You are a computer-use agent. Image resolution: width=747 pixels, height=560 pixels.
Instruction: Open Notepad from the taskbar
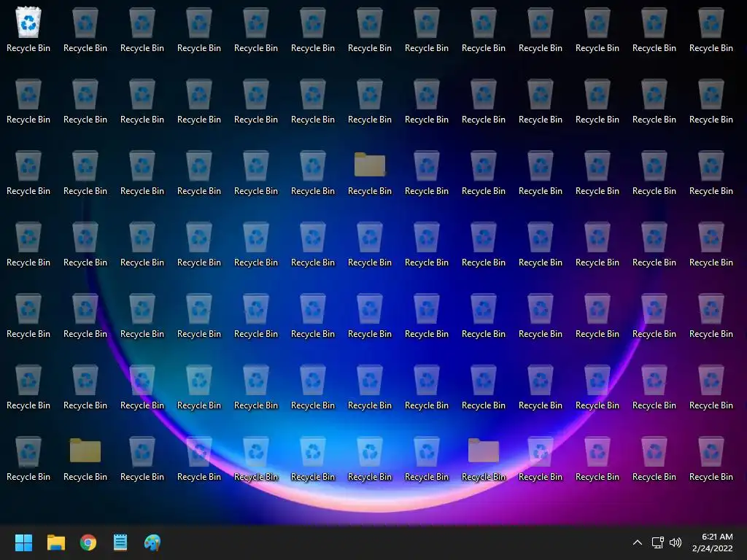pos(120,542)
